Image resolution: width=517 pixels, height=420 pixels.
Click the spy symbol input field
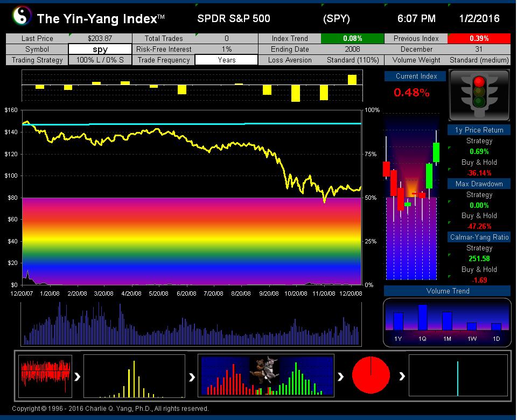(100, 49)
